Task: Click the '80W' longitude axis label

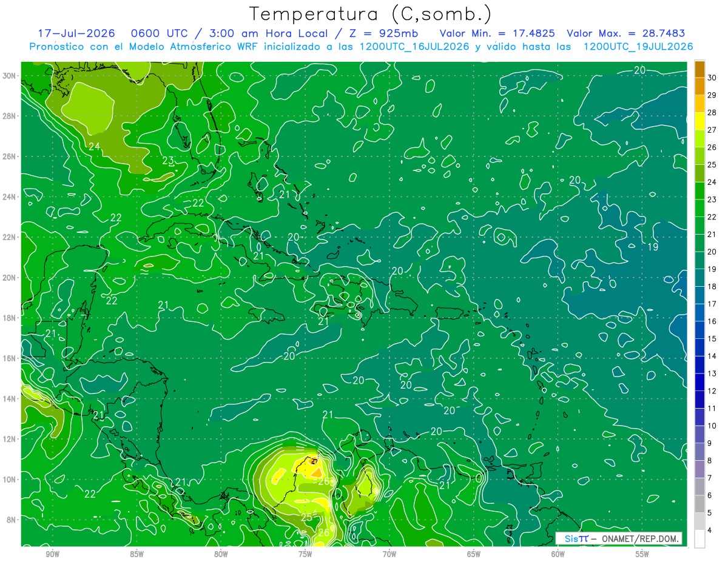Action: click(221, 554)
